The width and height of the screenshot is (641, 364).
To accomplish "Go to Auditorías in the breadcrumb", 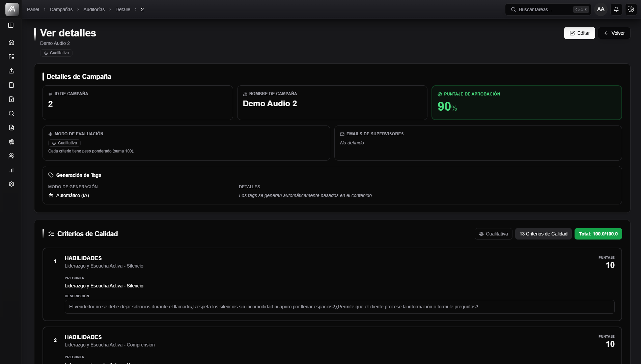I will (94, 9).
